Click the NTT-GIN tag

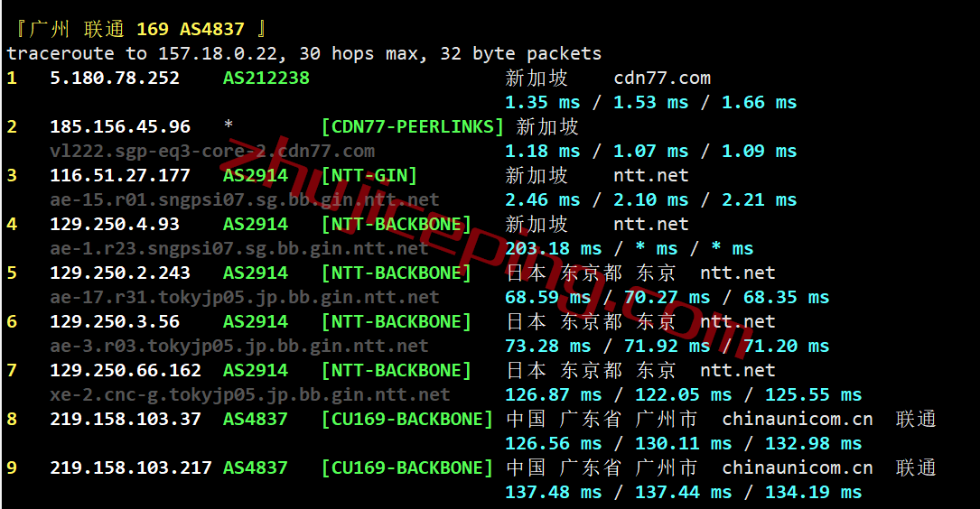[x=369, y=175]
